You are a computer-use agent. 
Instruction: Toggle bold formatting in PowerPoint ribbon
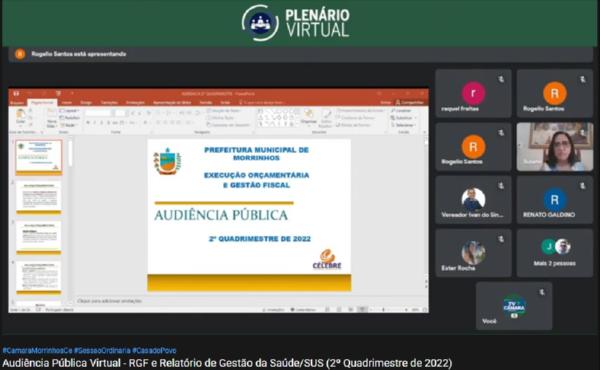point(88,123)
